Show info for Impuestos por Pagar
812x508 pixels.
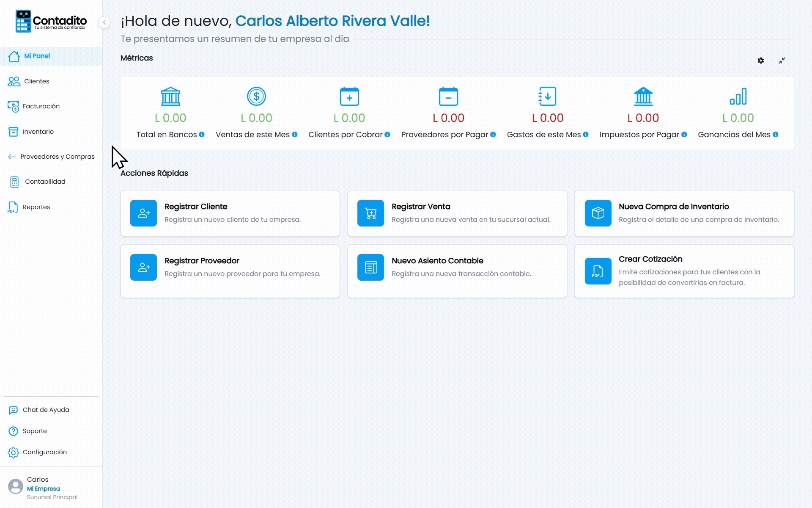[x=684, y=135]
